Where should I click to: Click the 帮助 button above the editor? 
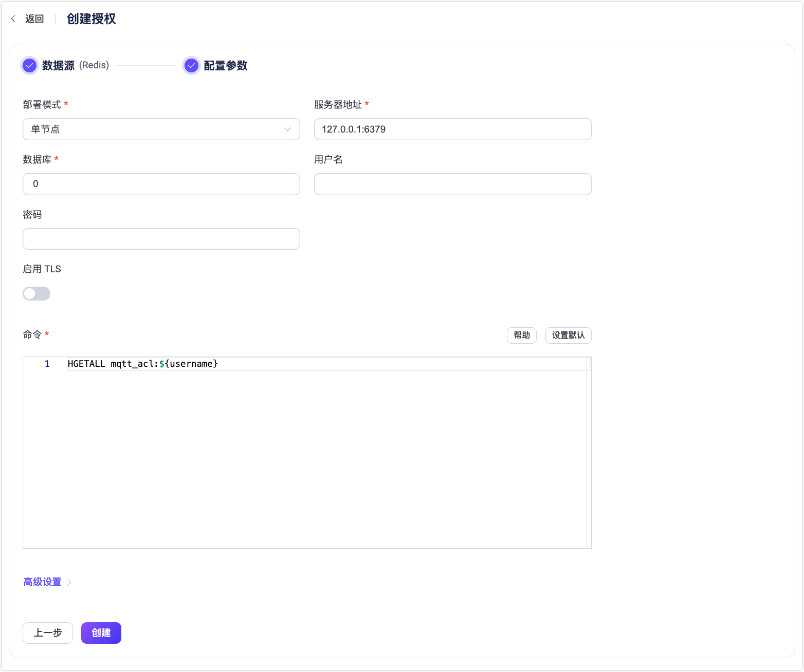click(521, 335)
